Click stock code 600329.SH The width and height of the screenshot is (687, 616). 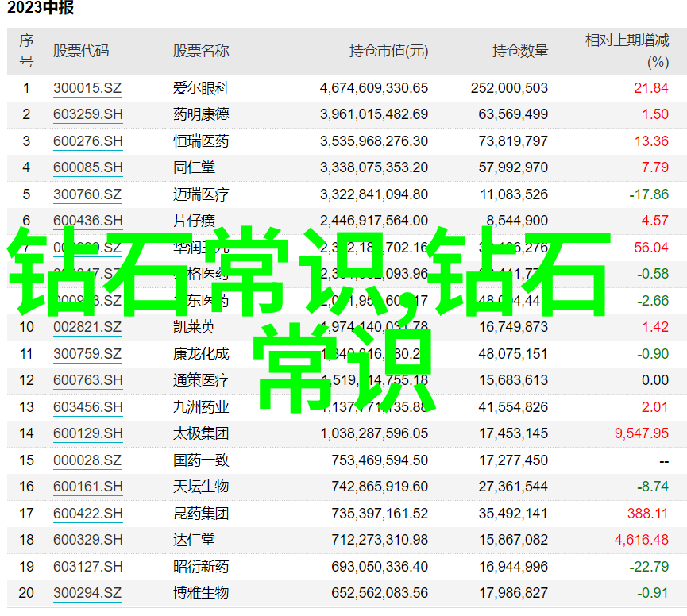click(87, 540)
